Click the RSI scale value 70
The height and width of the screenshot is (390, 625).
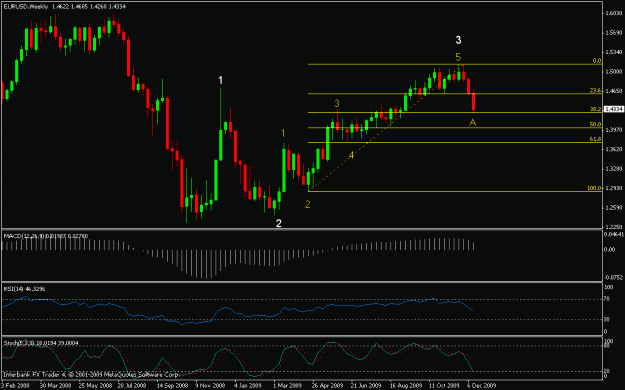point(608,299)
